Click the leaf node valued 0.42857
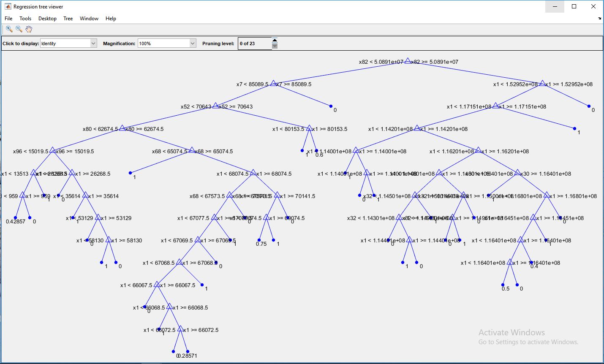 tap(15, 217)
